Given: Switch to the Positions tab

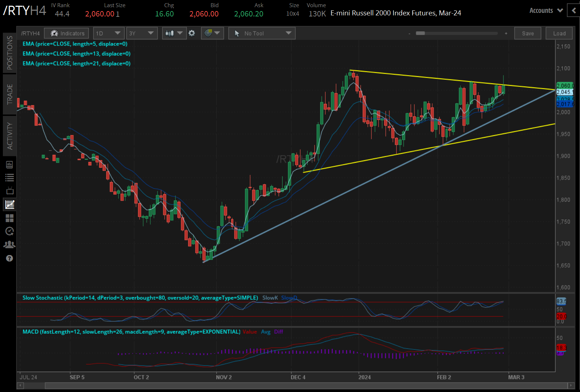Looking at the screenshot, I should pyautogui.click(x=10, y=53).
